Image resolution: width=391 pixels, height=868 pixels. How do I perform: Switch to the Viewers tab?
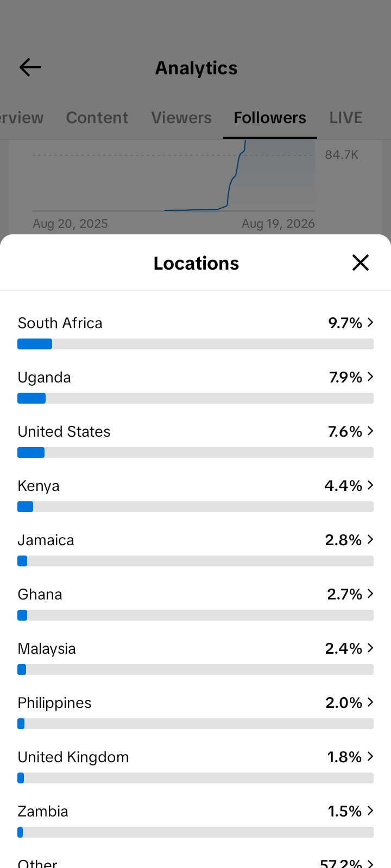[181, 118]
